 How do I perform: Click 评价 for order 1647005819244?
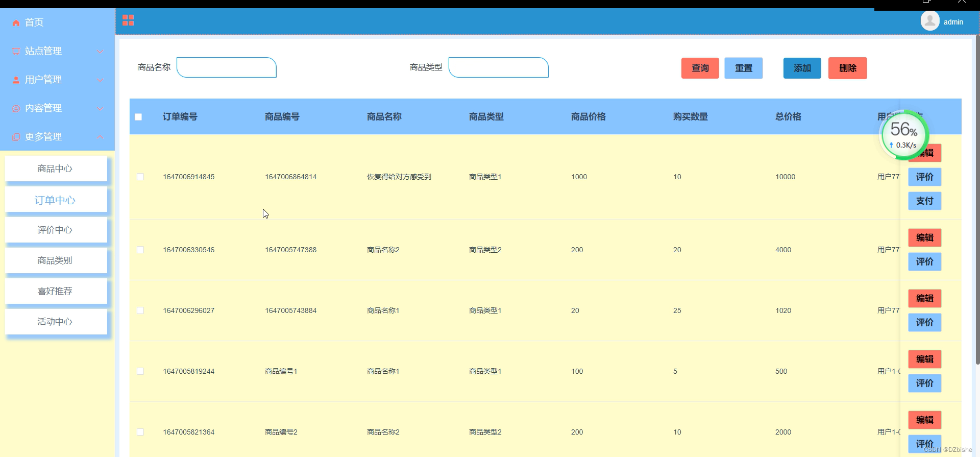pos(925,383)
